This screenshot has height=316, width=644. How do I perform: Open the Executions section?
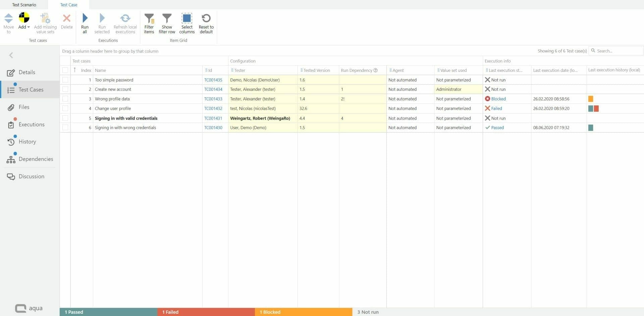click(30, 124)
